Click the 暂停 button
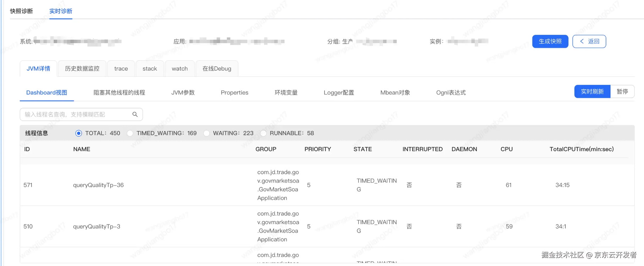 (x=622, y=92)
